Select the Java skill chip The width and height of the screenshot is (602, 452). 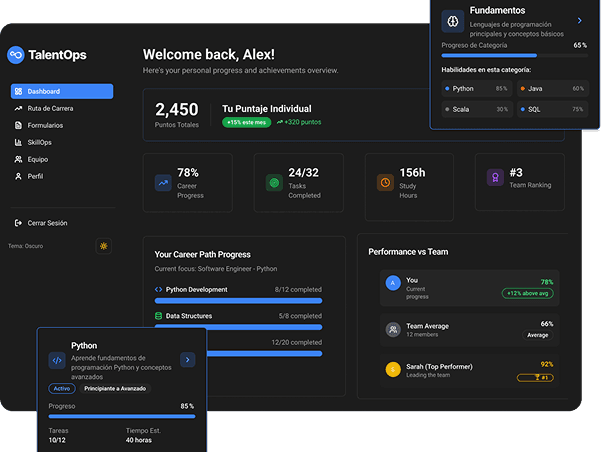pos(553,89)
